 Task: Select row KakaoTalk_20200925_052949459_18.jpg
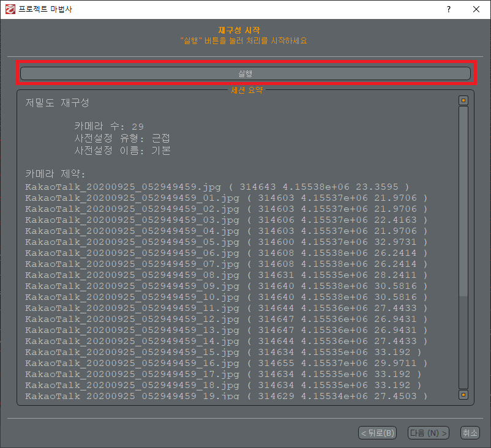point(223,386)
